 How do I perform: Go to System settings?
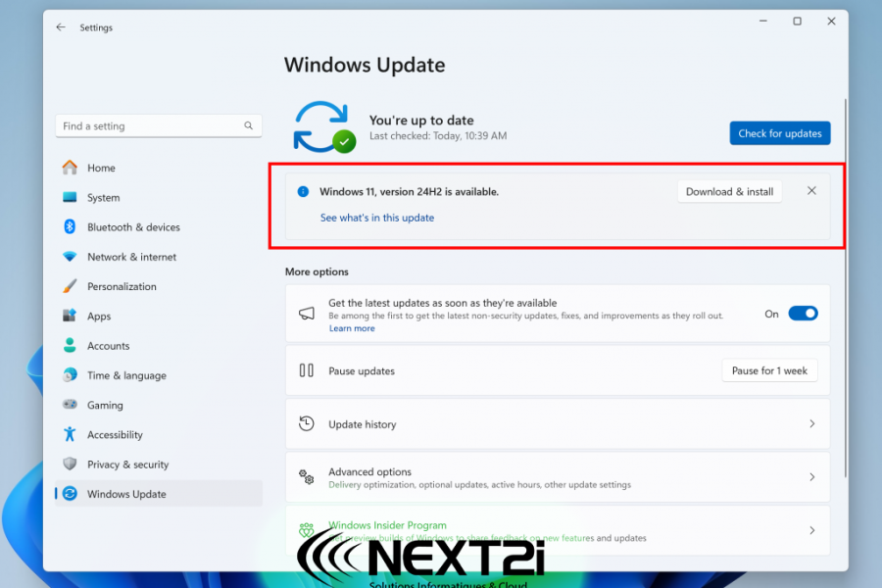159,198
